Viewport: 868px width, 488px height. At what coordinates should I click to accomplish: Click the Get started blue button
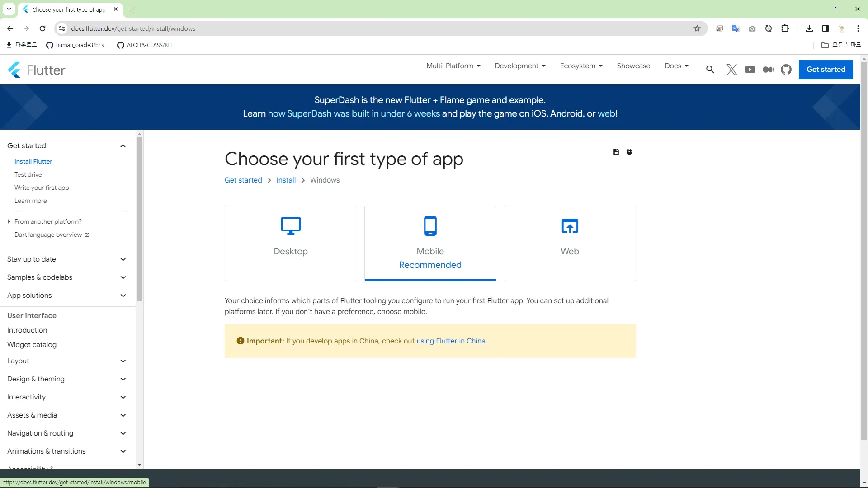pyautogui.click(x=826, y=70)
